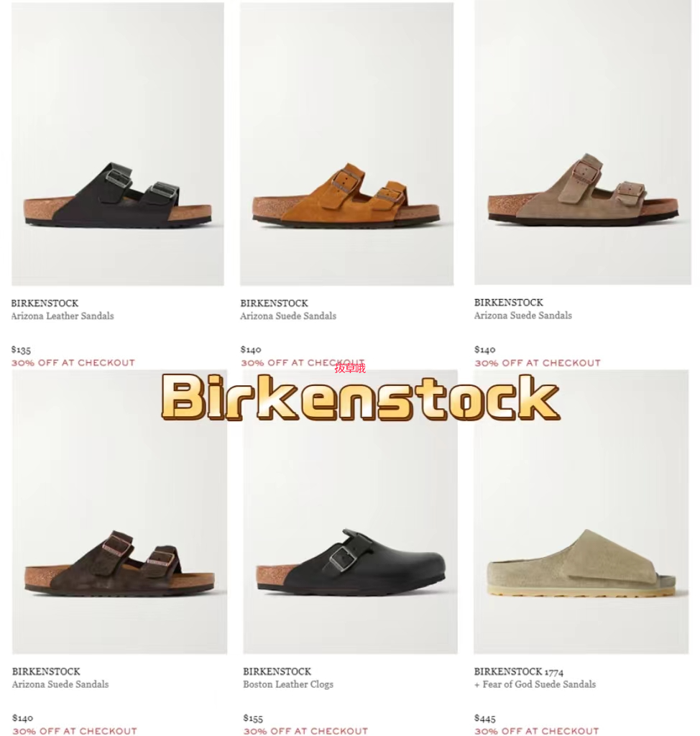700x736 pixels.
Task: Open the orange Arizona Suede Sandals image
Action: coord(347,144)
